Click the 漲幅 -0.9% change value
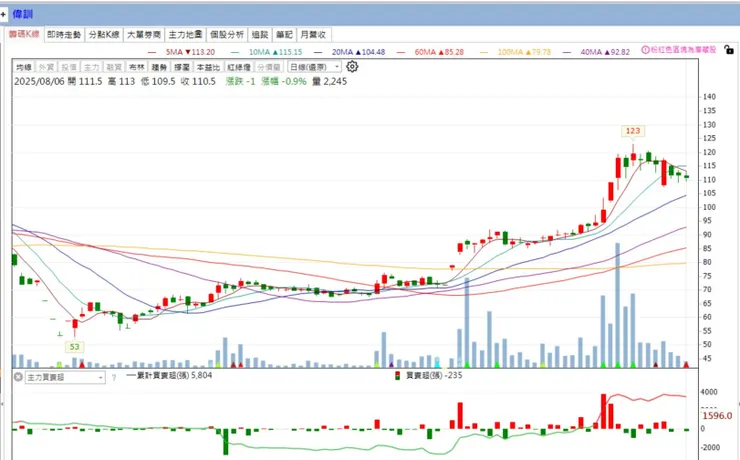Screen dimensions: 740x460 [284, 81]
